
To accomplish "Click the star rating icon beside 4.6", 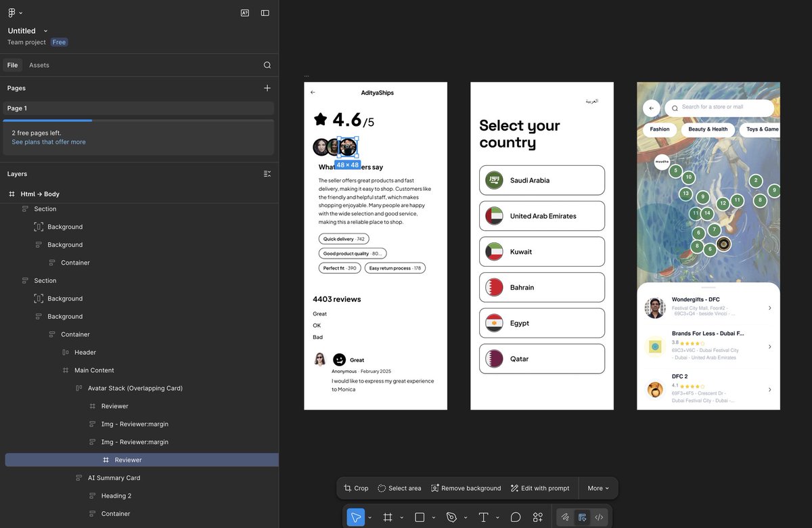I will coord(321,120).
